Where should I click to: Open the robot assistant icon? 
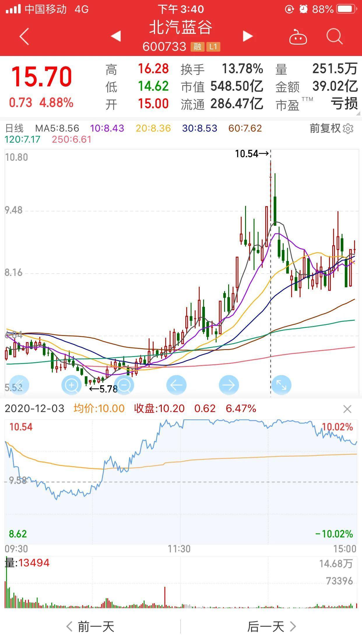(298, 37)
